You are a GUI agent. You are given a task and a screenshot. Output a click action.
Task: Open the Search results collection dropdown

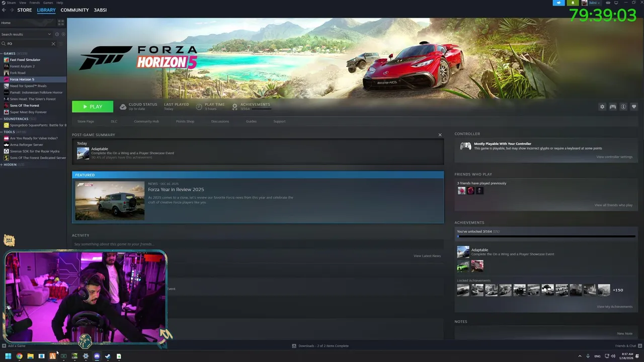[26, 34]
